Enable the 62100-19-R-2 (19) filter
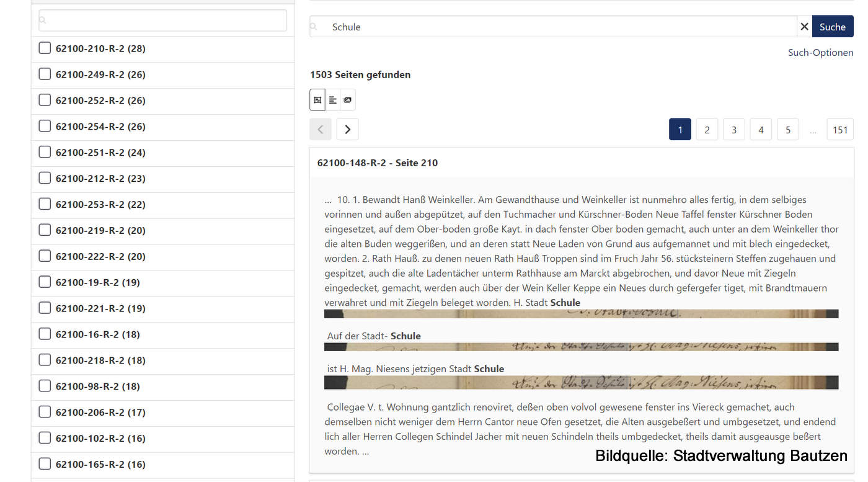 (x=45, y=282)
